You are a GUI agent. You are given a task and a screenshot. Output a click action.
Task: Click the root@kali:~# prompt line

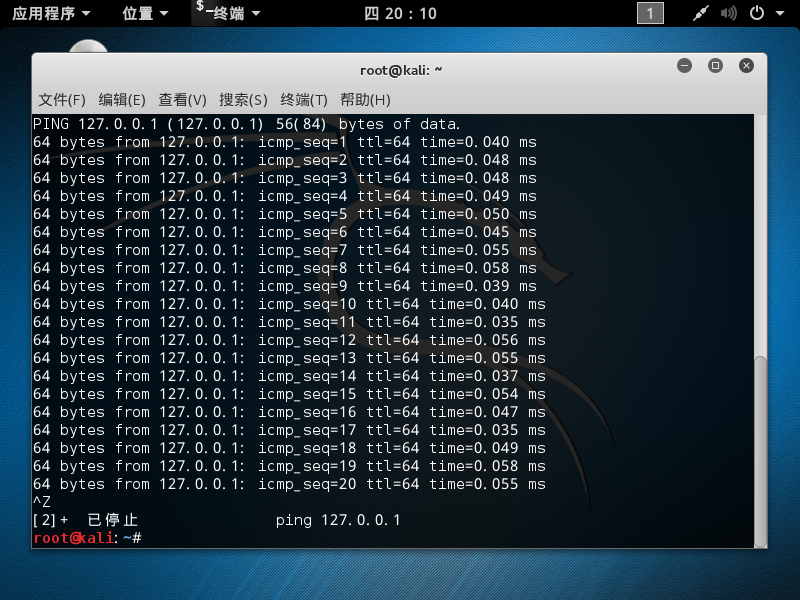87,538
